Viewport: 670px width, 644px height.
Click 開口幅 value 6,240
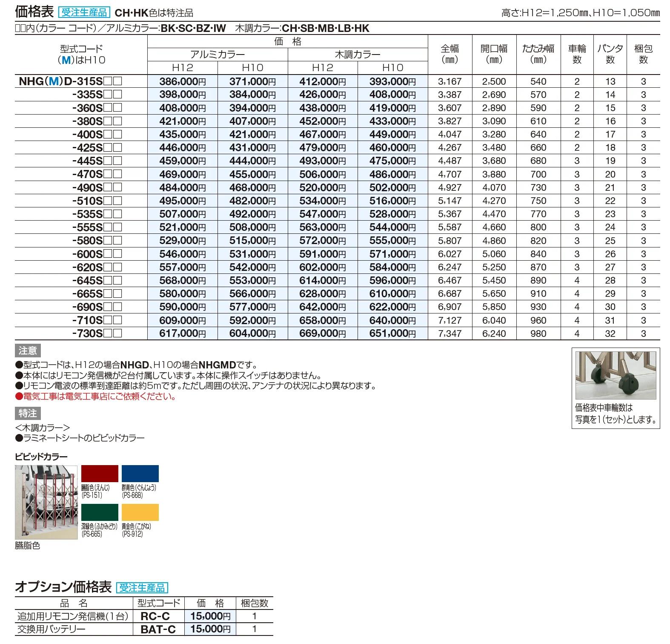[x=494, y=333]
